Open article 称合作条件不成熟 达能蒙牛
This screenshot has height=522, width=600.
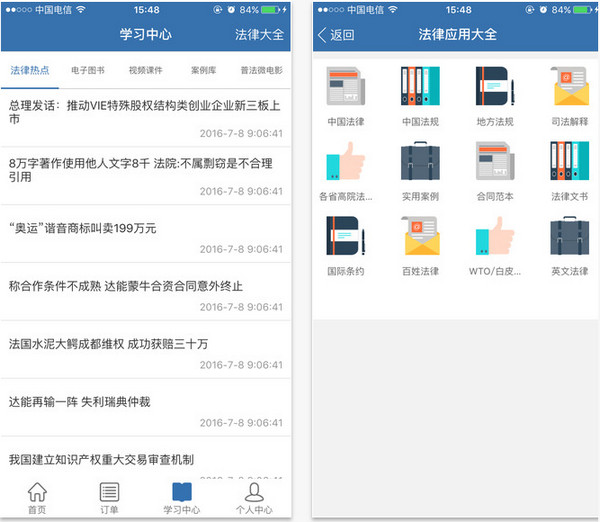146,292
